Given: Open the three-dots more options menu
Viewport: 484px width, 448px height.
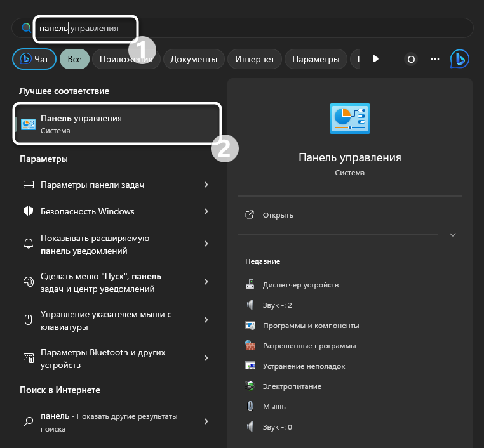Looking at the screenshot, I should click(x=435, y=59).
